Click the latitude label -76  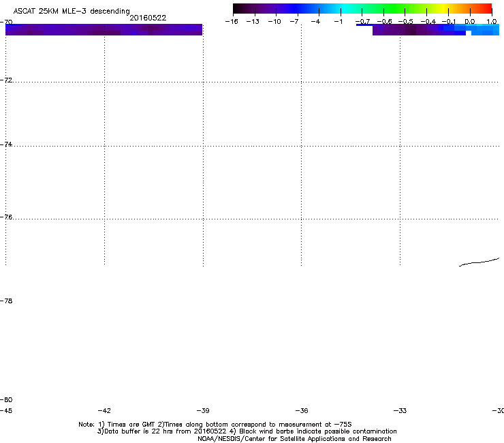tap(7, 217)
